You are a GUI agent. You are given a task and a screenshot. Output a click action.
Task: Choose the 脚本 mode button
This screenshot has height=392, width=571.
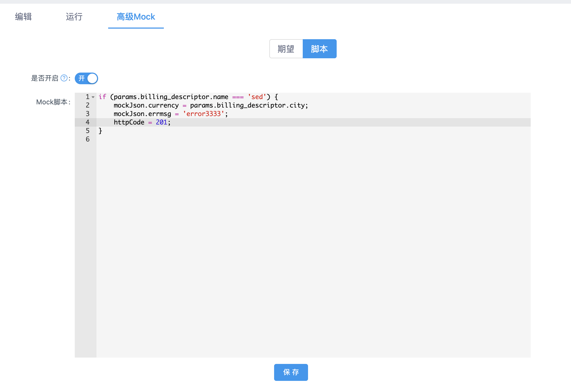(319, 49)
